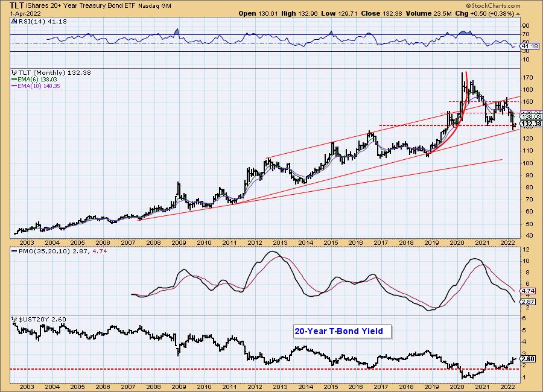Click the 12 PMO axis label
This screenshot has width=543, height=392.
pyautogui.click(x=526, y=250)
